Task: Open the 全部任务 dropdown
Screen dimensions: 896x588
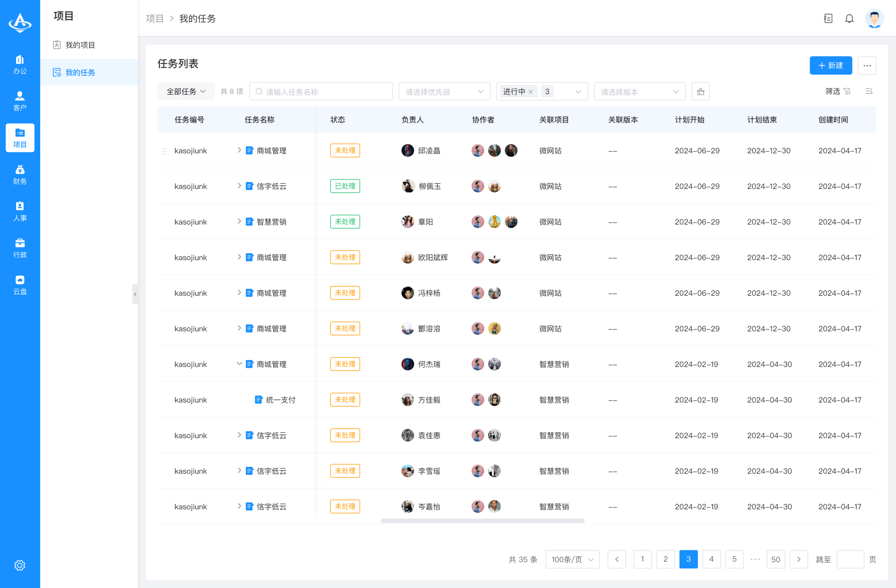Action: click(185, 91)
